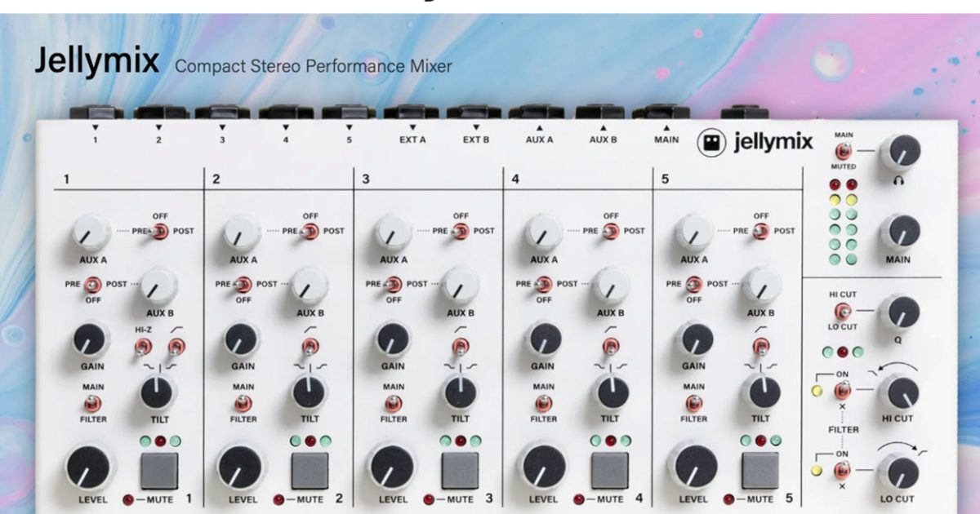The height and width of the screenshot is (514, 980).
Task: Toggle the channel 1 AUX B PRE/OFF/POST switch
Action: (94, 285)
